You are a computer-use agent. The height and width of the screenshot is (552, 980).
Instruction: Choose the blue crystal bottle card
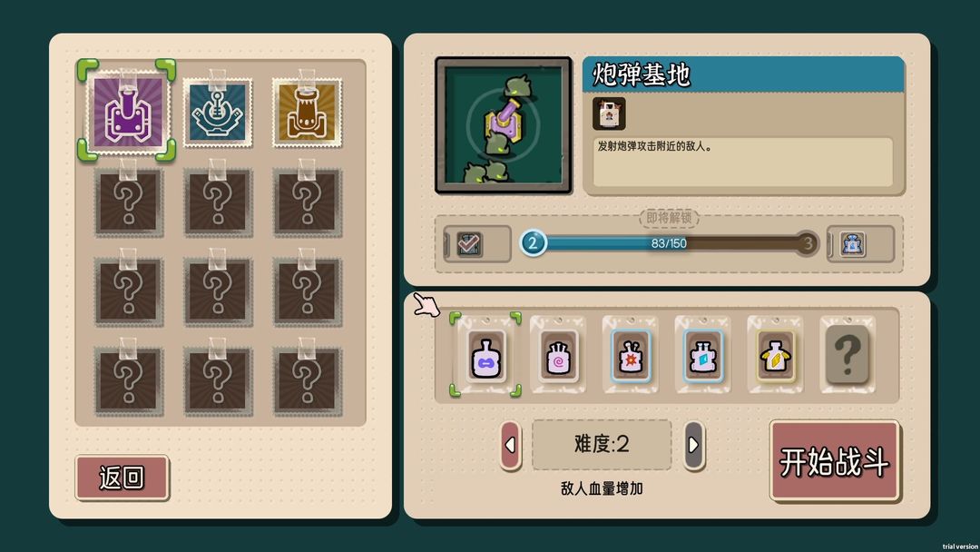(x=702, y=355)
